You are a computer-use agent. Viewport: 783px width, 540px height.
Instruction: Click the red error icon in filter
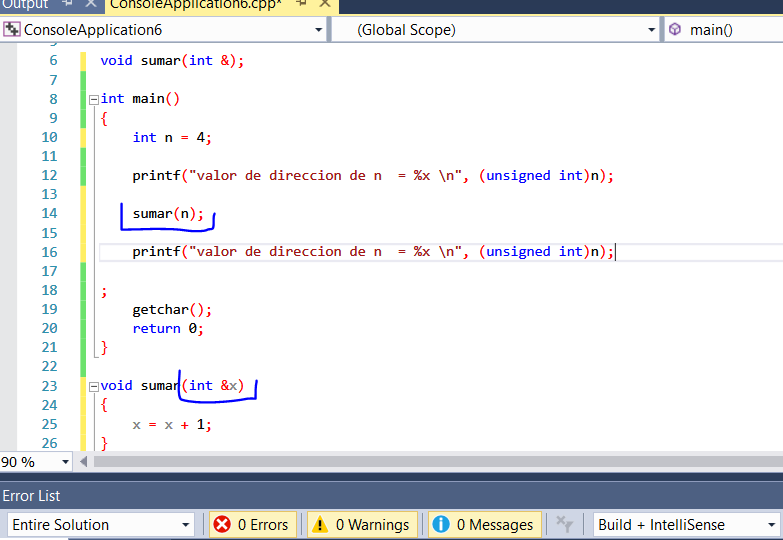coord(222,524)
